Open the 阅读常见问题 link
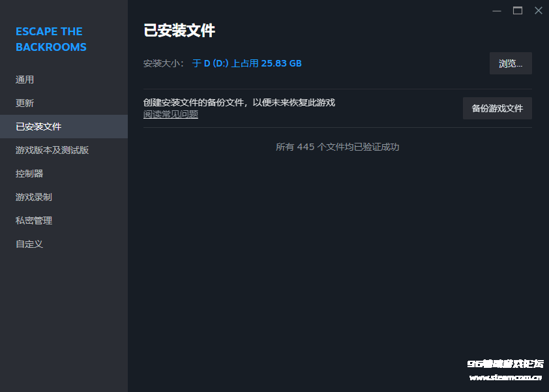This screenshot has height=392, width=549. [x=171, y=114]
